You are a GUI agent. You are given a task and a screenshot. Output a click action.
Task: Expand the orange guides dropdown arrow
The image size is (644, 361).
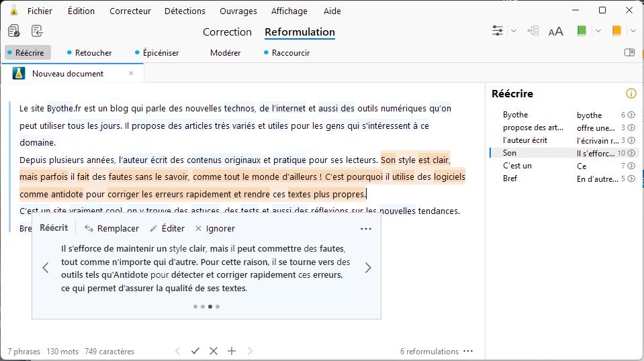coord(633,31)
